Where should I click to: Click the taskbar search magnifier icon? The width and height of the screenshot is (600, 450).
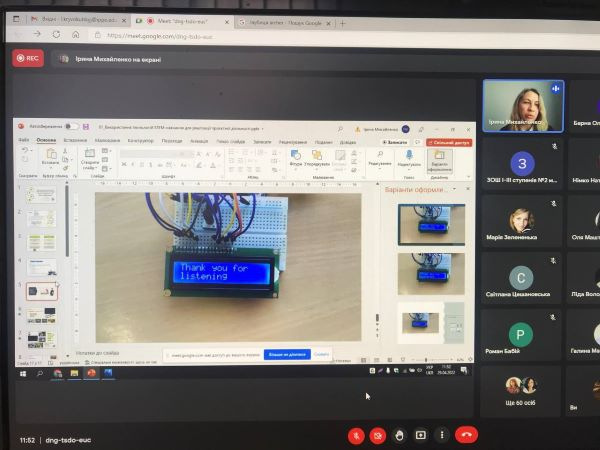[x=40, y=373]
